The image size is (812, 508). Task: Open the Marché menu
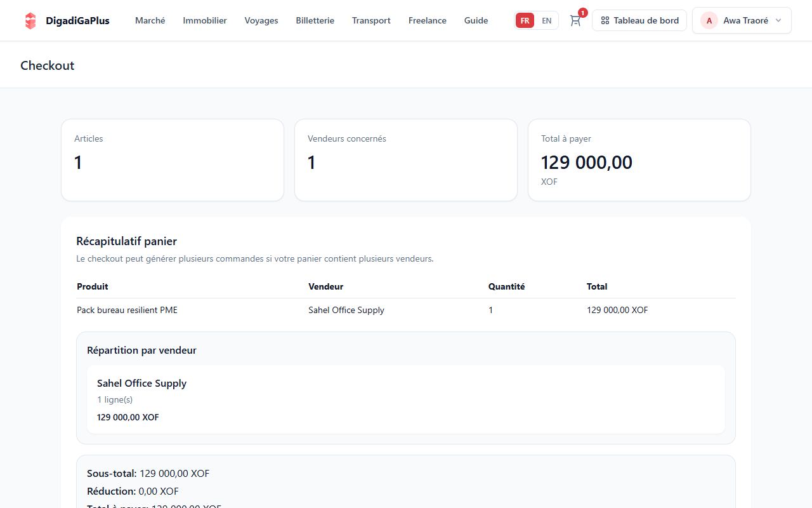point(150,20)
